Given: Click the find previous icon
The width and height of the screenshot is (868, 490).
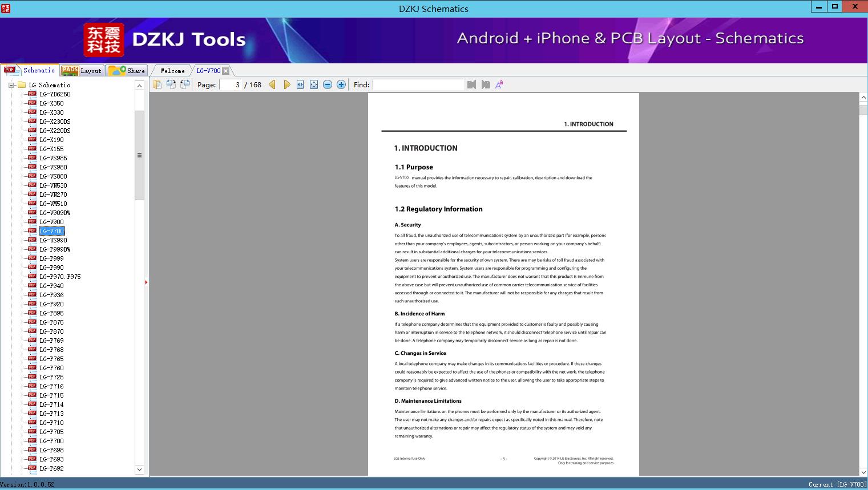Looking at the screenshot, I should (471, 84).
